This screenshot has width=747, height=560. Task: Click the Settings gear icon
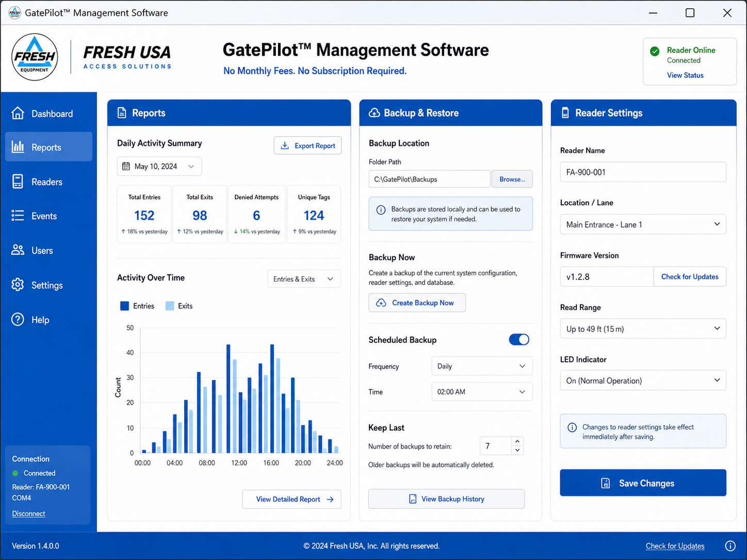(x=18, y=285)
